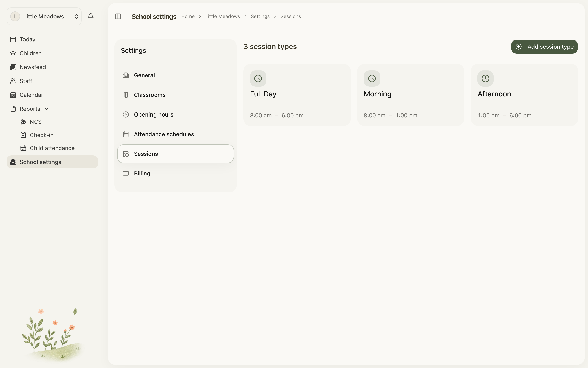
Task: Go to Children page
Action: click(52, 53)
